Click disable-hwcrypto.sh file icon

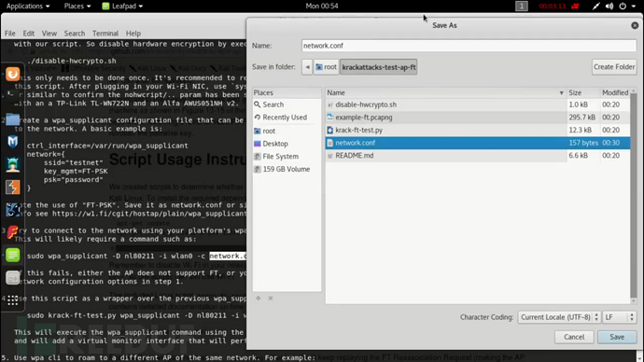pyautogui.click(x=329, y=104)
